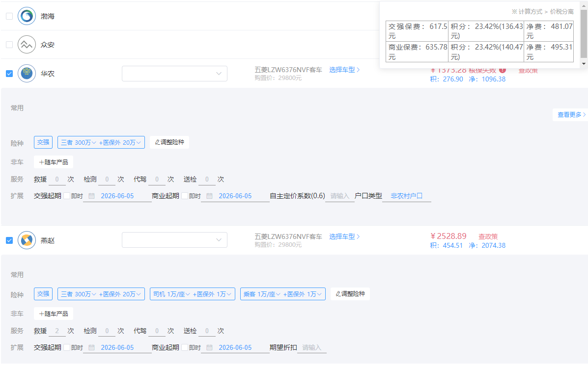This screenshot has width=588, height=367.
Task: Click the 燕赵 insurer logo icon
Action: (x=27, y=240)
